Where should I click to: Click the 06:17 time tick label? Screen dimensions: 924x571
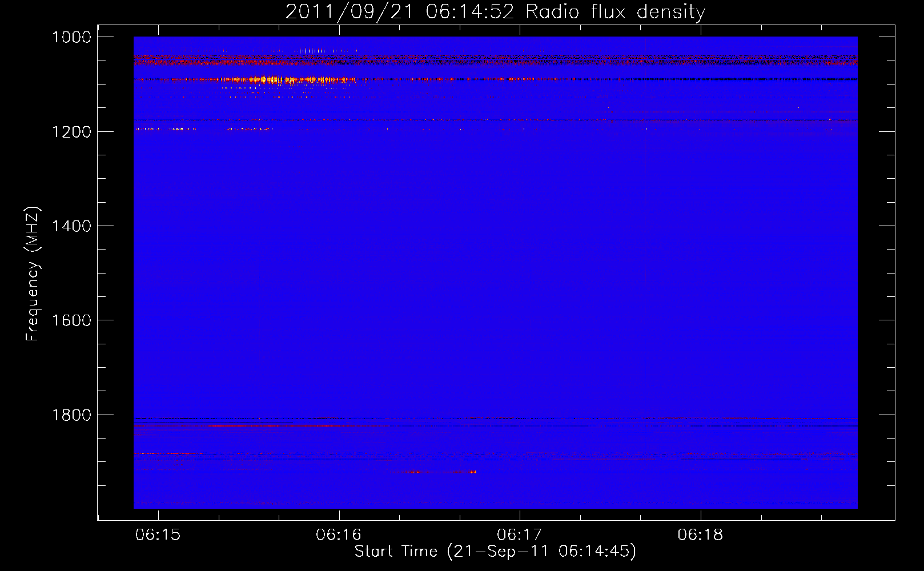[520, 534]
